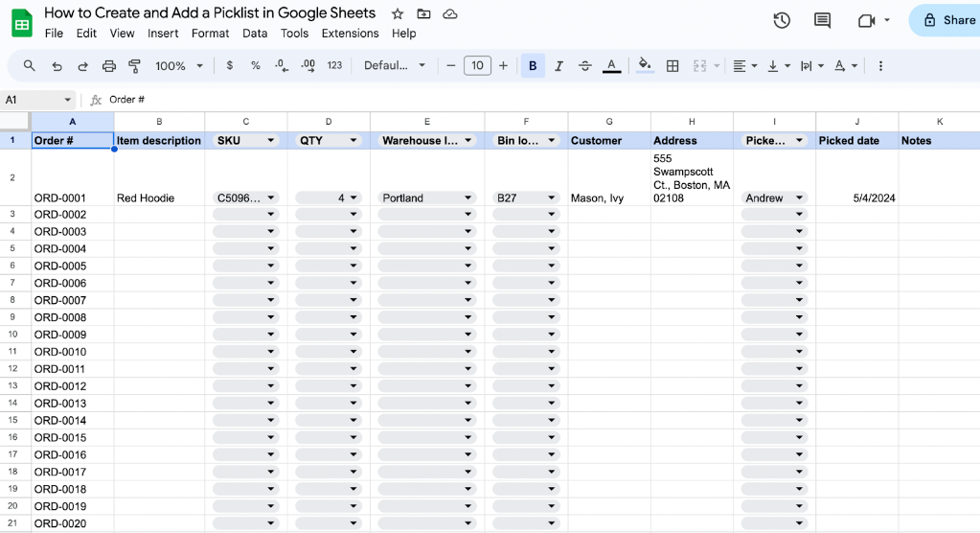
Task: Toggle bold formatting button
Action: [x=533, y=66]
